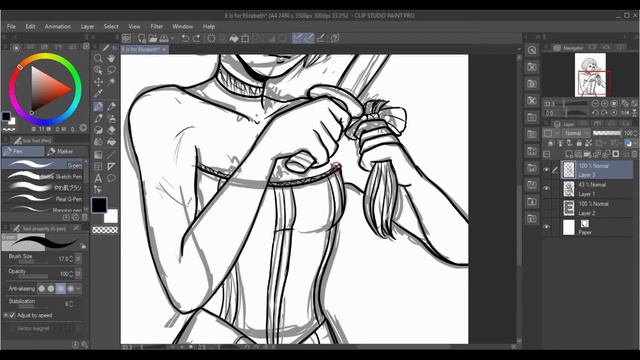Select the Text tool

(98, 178)
